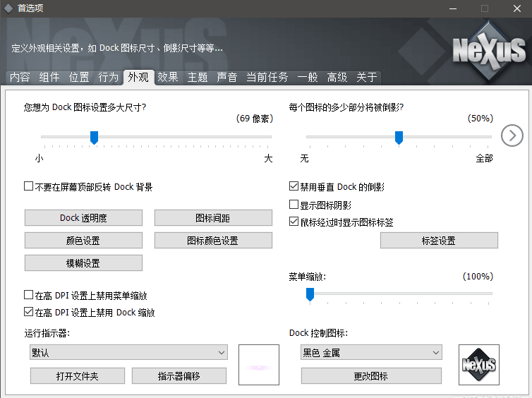Click the right arrow circle icon
The image size is (532, 398).
point(512,135)
